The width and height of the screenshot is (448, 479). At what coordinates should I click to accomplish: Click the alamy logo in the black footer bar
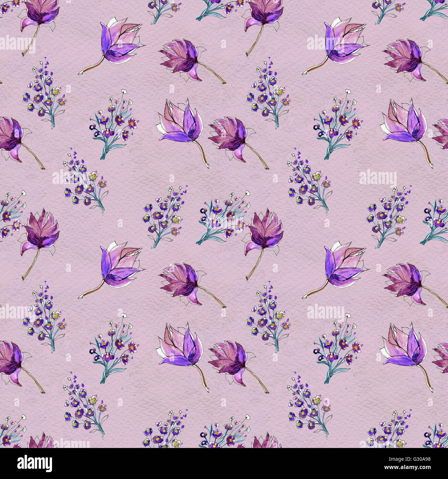coord(34,463)
